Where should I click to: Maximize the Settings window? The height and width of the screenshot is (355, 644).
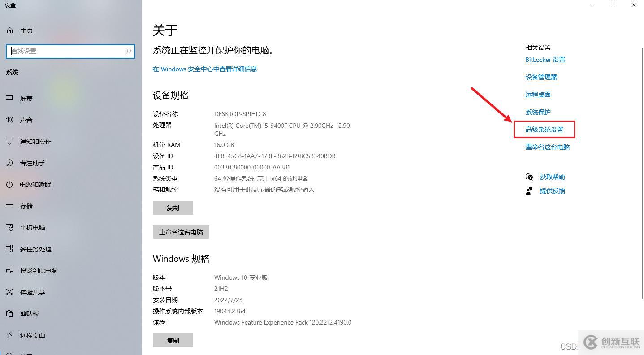click(613, 5)
